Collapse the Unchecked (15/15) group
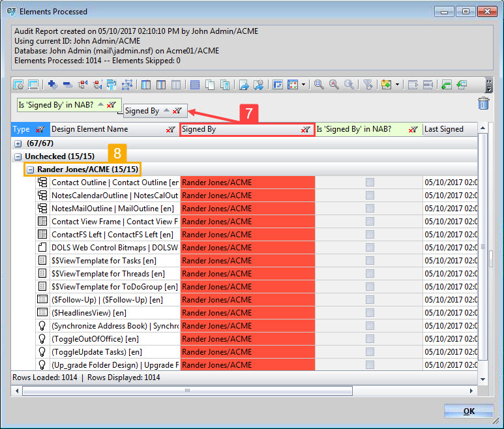Screen dimensions: 504x429 pyautogui.click(x=18, y=156)
